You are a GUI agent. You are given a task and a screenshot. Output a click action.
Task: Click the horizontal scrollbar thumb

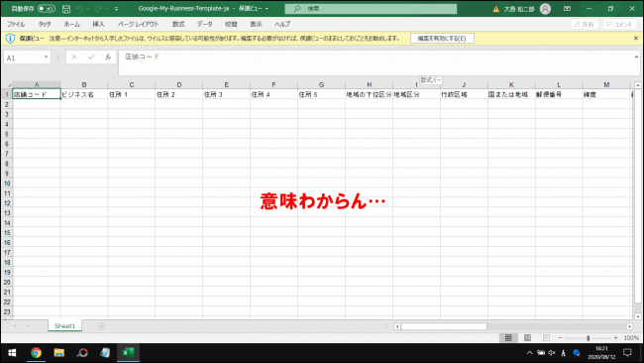(444, 326)
